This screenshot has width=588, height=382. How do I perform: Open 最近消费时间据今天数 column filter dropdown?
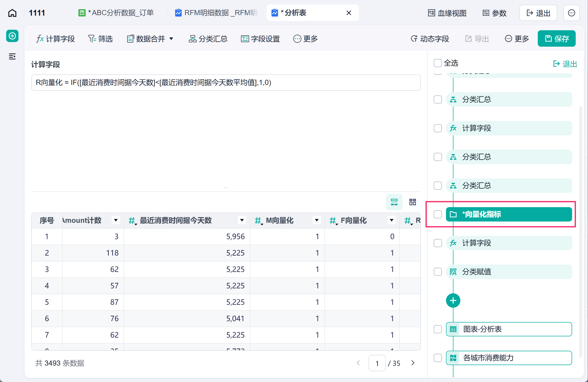[241, 220]
